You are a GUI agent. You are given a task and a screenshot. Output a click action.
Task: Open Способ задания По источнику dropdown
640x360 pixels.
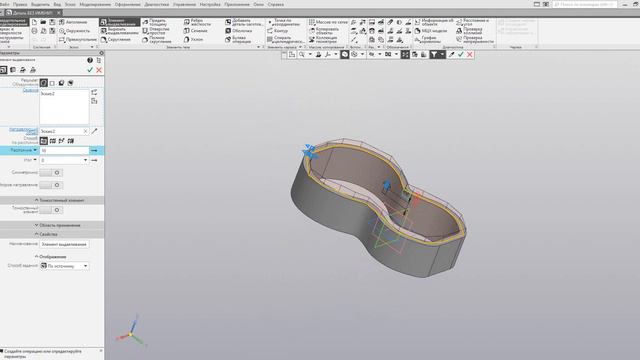(x=64, y=266)
